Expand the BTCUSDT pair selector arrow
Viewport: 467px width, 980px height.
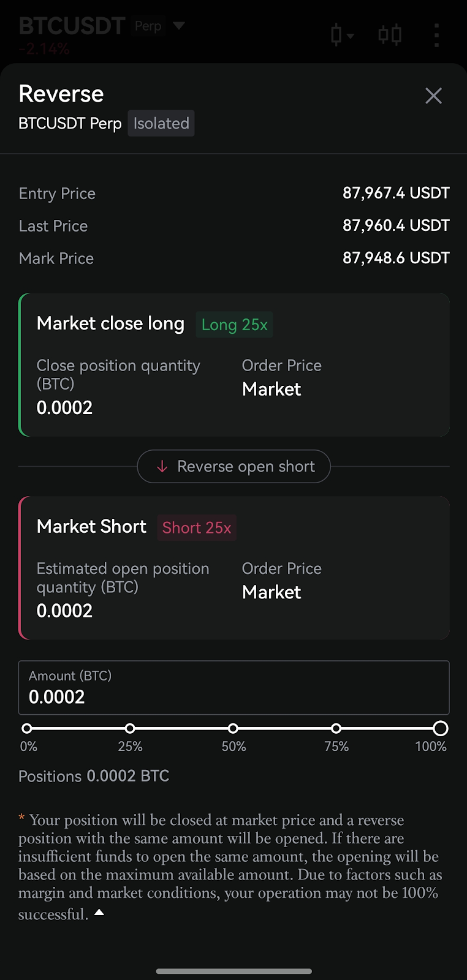coord(179,26)
